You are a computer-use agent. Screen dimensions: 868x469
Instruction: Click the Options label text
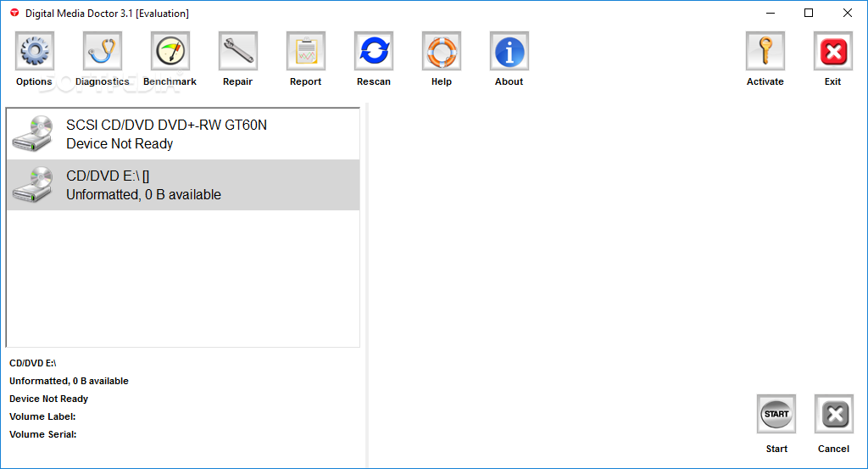[34, 81]
